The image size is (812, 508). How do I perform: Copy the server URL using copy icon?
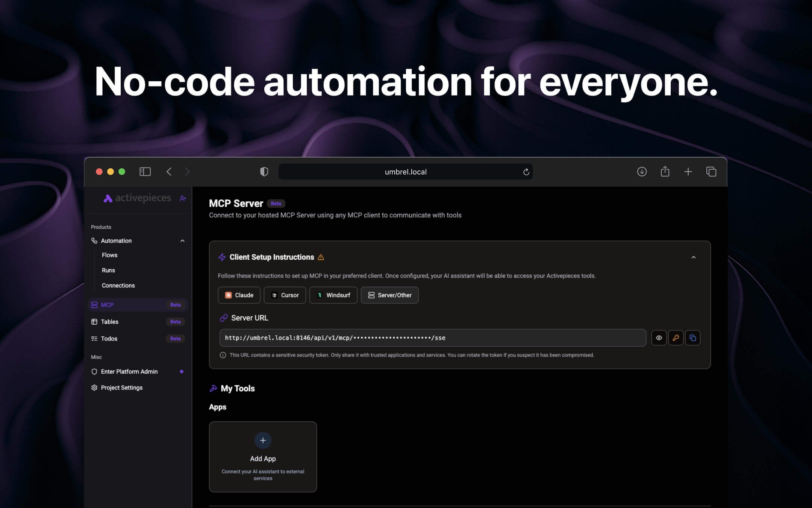[692, 338]
